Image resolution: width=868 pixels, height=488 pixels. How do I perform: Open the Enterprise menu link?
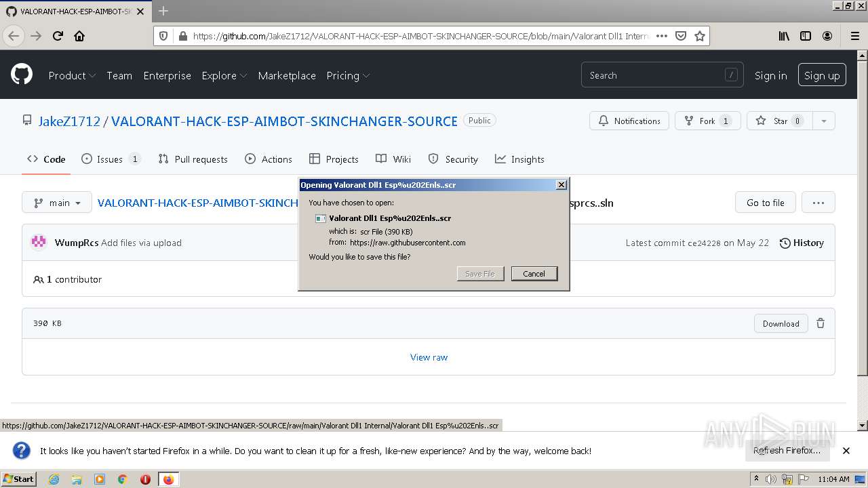pos(167,75)
